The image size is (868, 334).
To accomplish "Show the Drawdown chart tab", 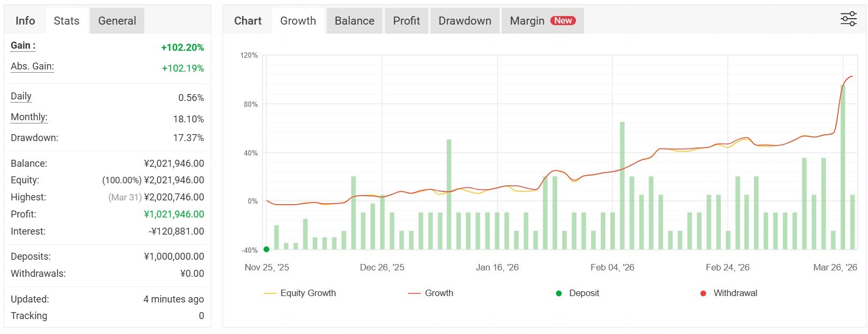I will [464, 21].
